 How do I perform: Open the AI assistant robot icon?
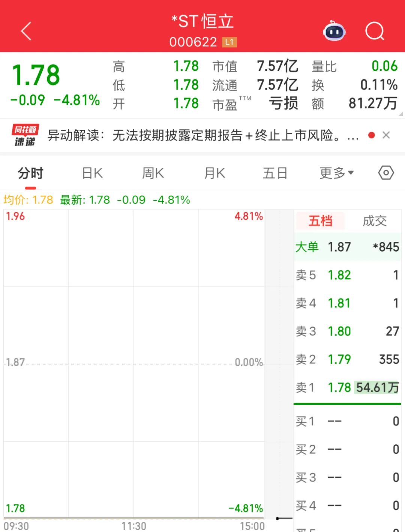point(333,32)
